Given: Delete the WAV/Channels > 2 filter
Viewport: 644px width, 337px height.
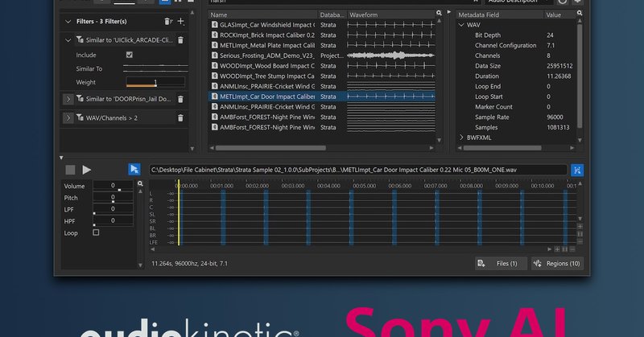Looking at the screenshot, I should [x=180, y=118].
